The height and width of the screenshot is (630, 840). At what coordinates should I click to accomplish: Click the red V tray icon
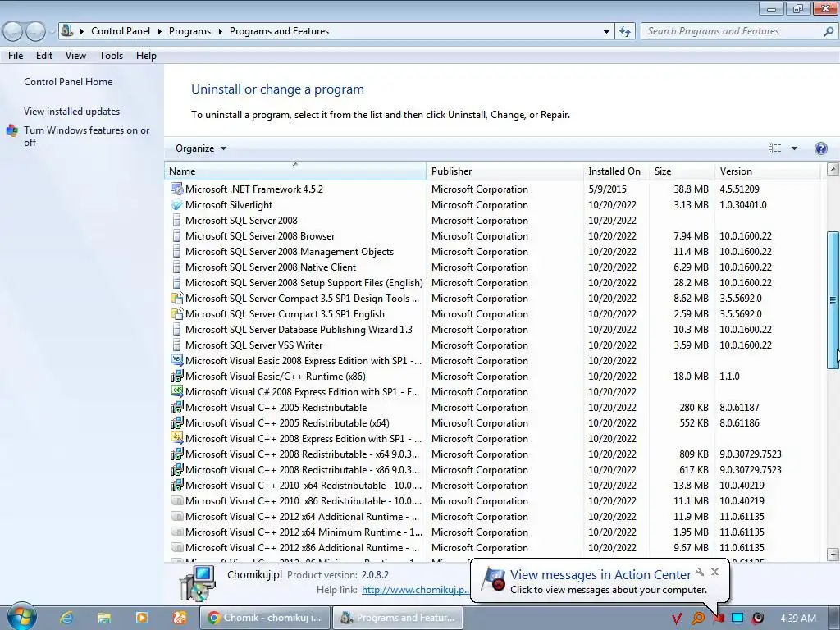[x=677, y=619]
